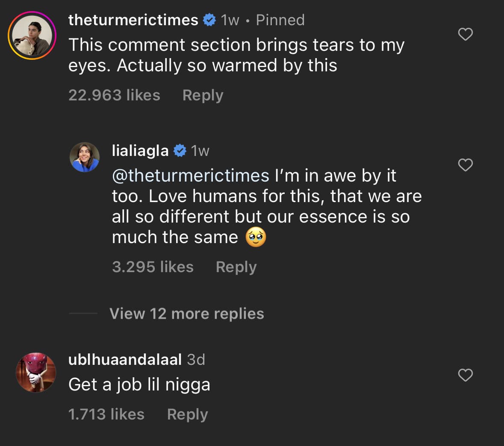The height and width of the screenshot is (446, 504).
Task: Tap the pleading face emoji in reply
Action: tap(256, 237)
